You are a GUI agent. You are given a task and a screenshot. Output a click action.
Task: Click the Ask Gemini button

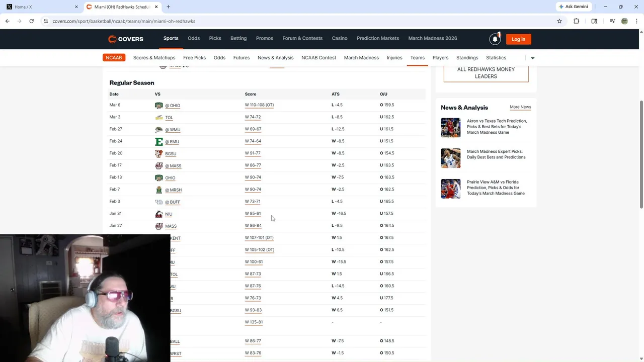573,7
